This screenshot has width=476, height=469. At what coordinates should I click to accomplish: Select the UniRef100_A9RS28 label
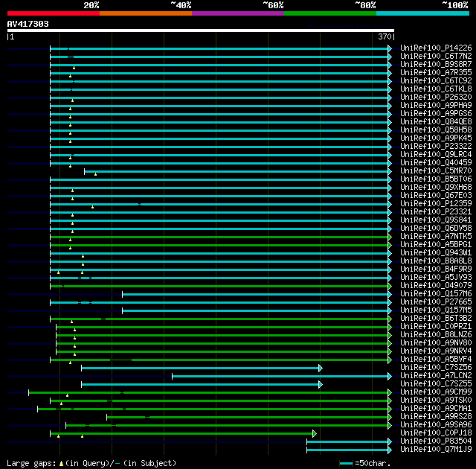pos(436,417)
